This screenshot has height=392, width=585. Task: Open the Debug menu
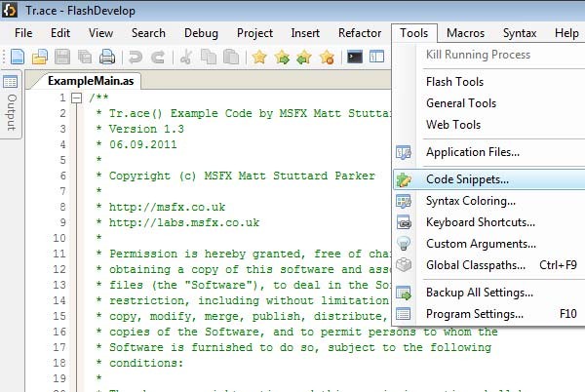point(201,33)
